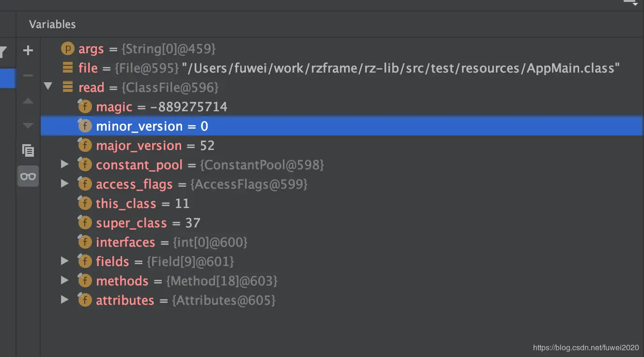Click the Remove Watch minus icon
Screen dimensions: 644x357
[x=28, y=75]
